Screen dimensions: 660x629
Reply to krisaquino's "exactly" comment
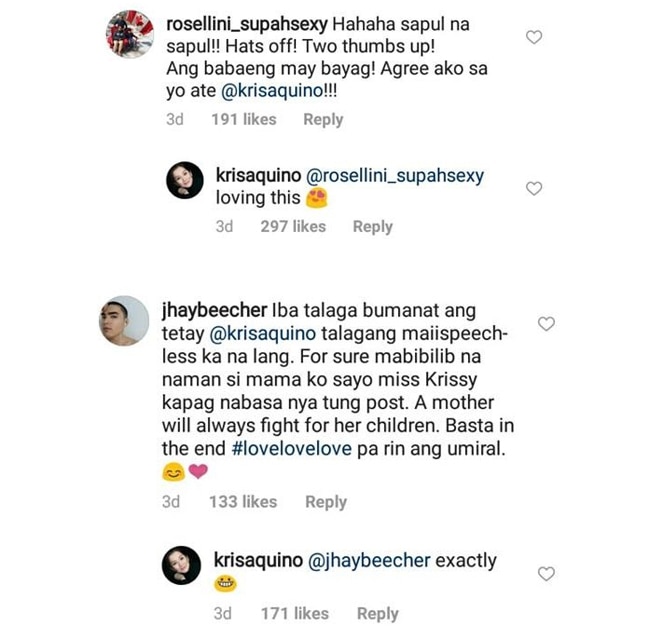pos(378,613)
